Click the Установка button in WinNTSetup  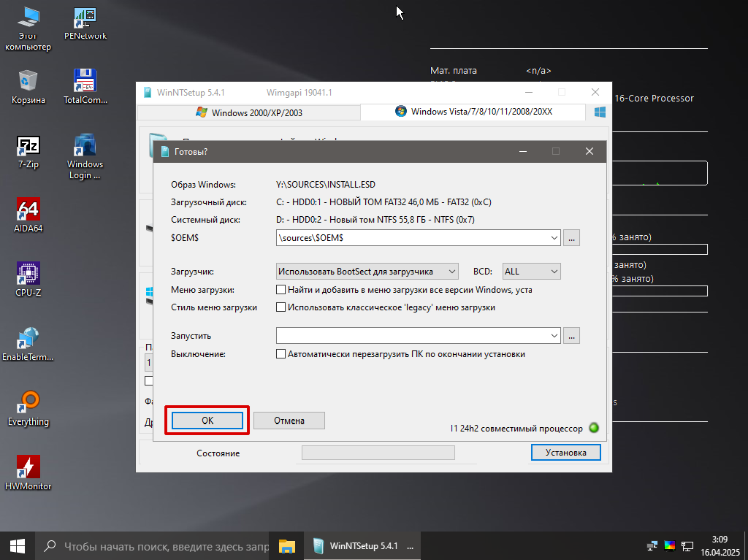(x=566, y=452)
